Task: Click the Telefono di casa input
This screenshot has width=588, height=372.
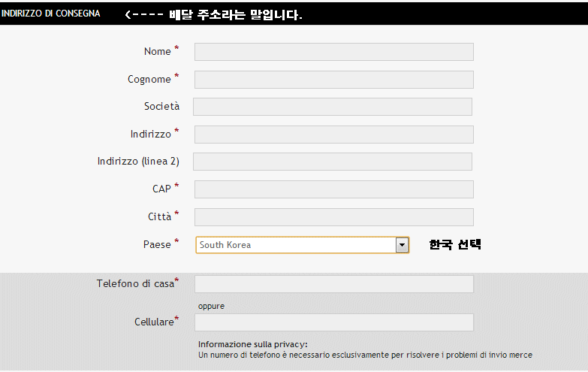Action: pos(333,284)
